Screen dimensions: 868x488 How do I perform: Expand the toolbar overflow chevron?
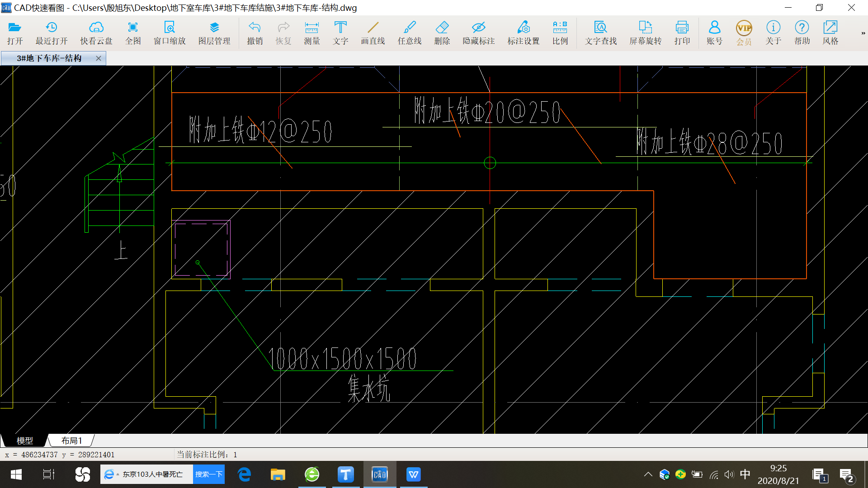coord(863,33)
